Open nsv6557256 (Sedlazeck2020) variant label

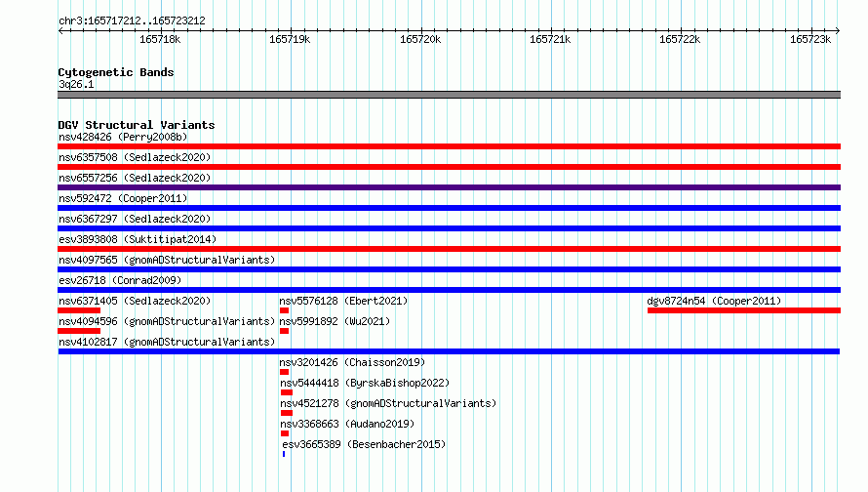pos(135,178)
